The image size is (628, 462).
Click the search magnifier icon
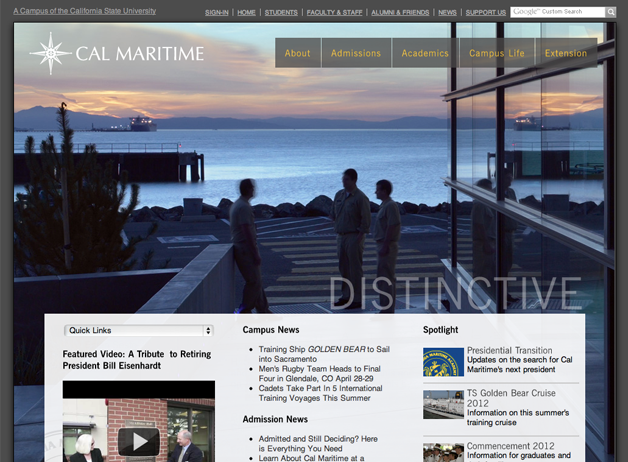(610, 12)
